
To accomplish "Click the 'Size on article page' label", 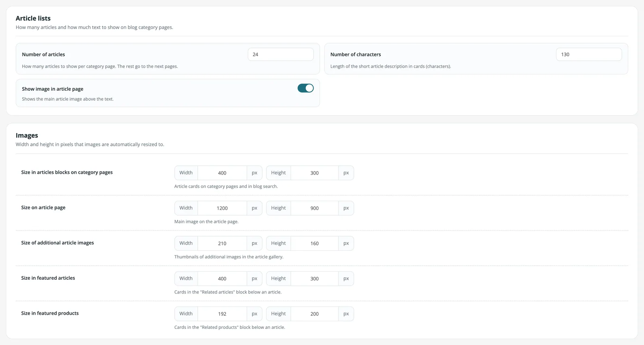I will [43, 208].
